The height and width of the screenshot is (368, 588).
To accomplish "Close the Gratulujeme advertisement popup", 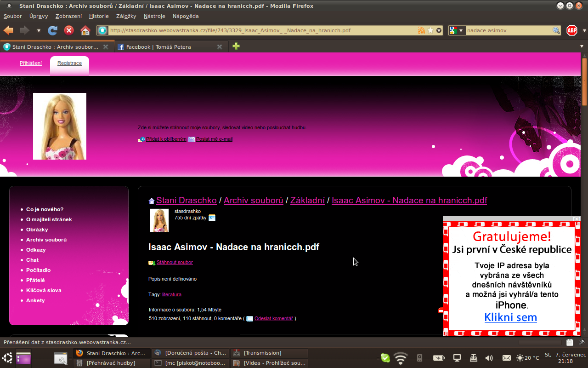I will click(577, 218).
